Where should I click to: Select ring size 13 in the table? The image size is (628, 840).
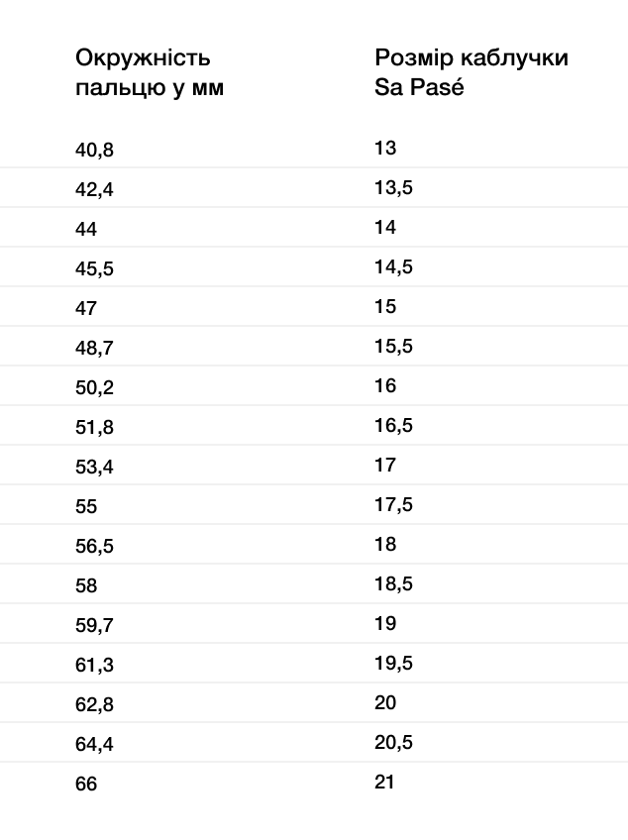coord(385,148)
